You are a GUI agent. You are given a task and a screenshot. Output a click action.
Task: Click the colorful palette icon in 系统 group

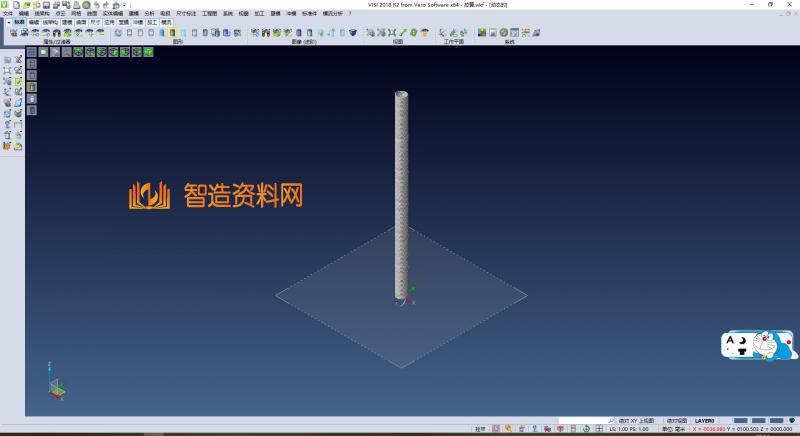pyautogui.click(x=482, y=33)
